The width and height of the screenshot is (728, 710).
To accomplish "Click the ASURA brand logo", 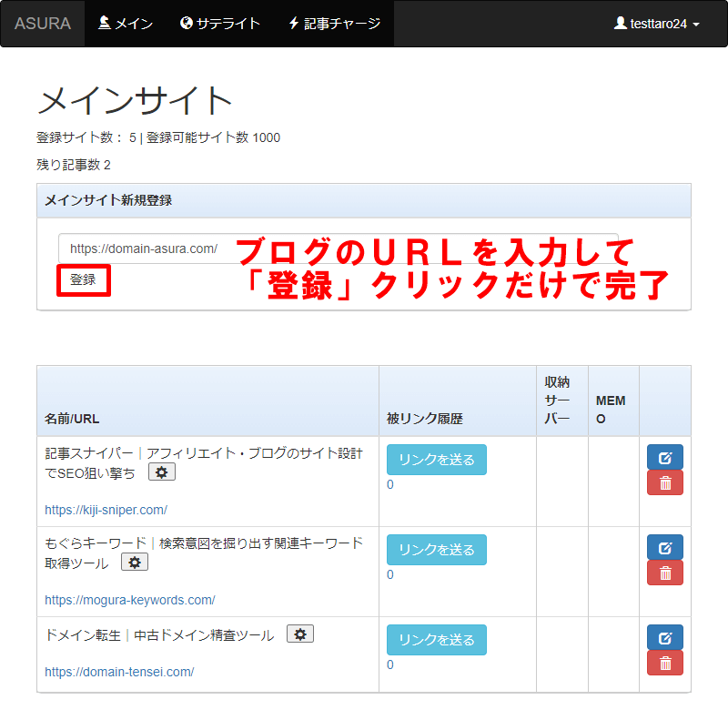I will click(43, 24).
